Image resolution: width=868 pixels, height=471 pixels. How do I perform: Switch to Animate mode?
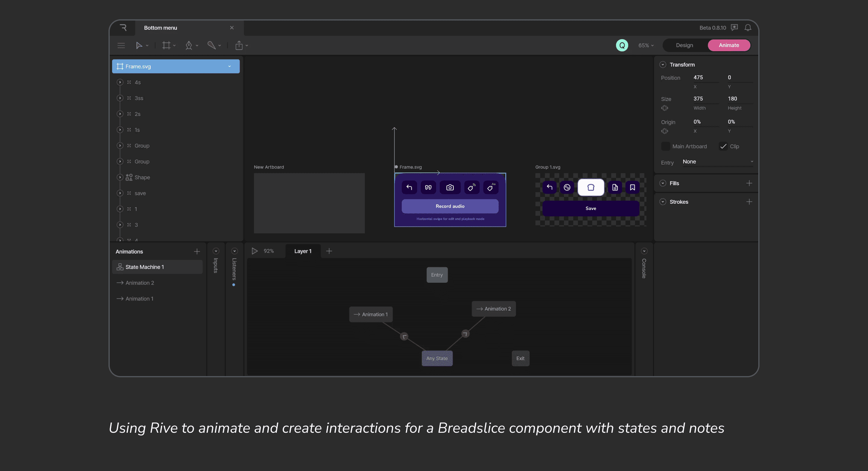click(x=729, y=45)
